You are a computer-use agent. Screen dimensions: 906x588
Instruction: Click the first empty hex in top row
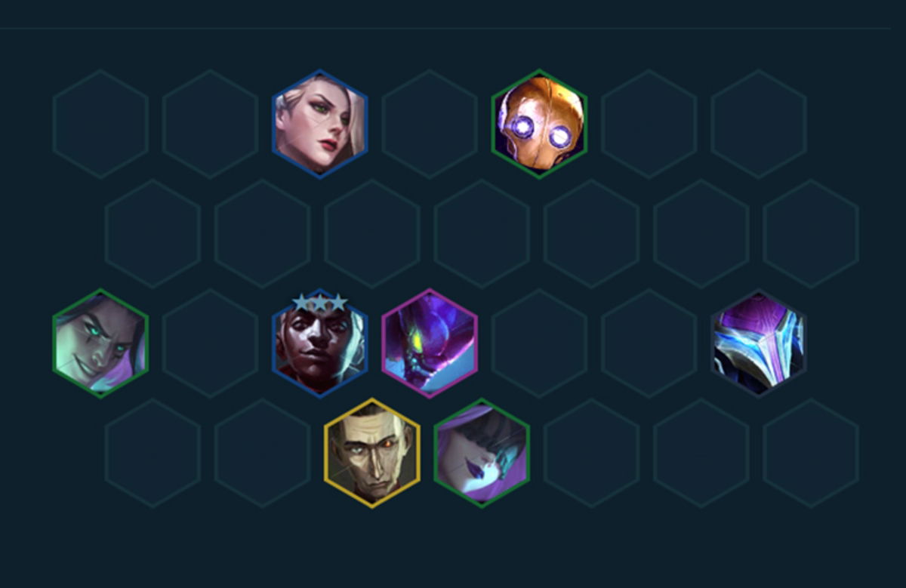(x=100, y=124)
